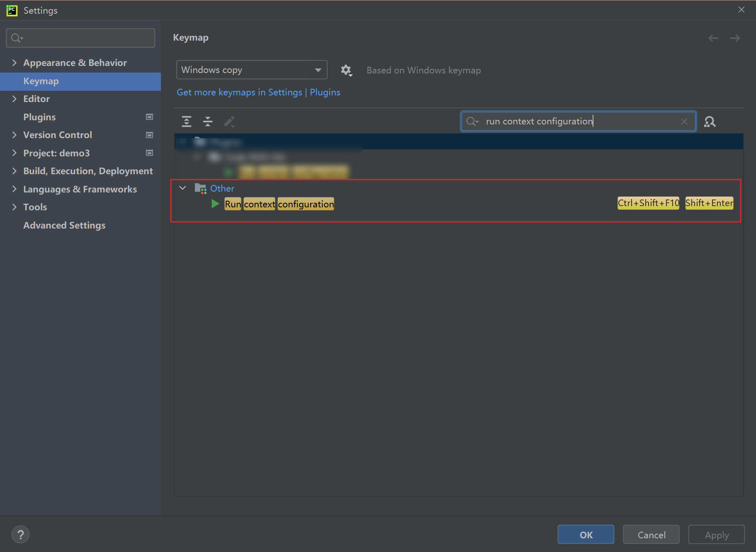756x552 pixels.
Task: Click the Edit Shortcut pencil icon
Action: (x=229, y=122)
